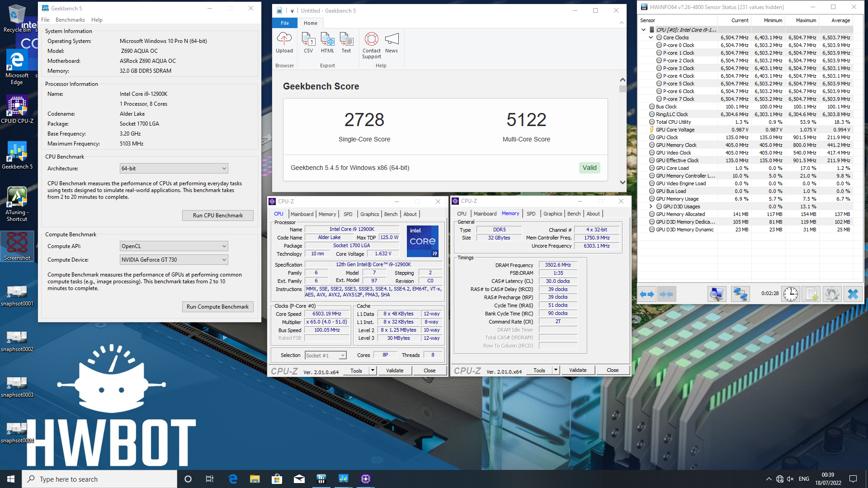Open the News icon in Geekbench

pos(392,43)
